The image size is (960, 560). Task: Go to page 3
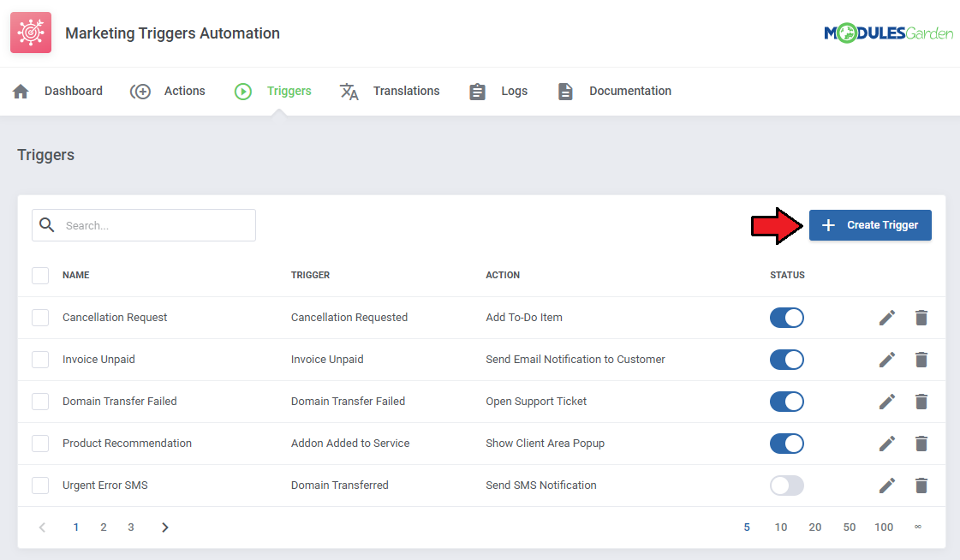pyautogui.click(x=131, y=527)
